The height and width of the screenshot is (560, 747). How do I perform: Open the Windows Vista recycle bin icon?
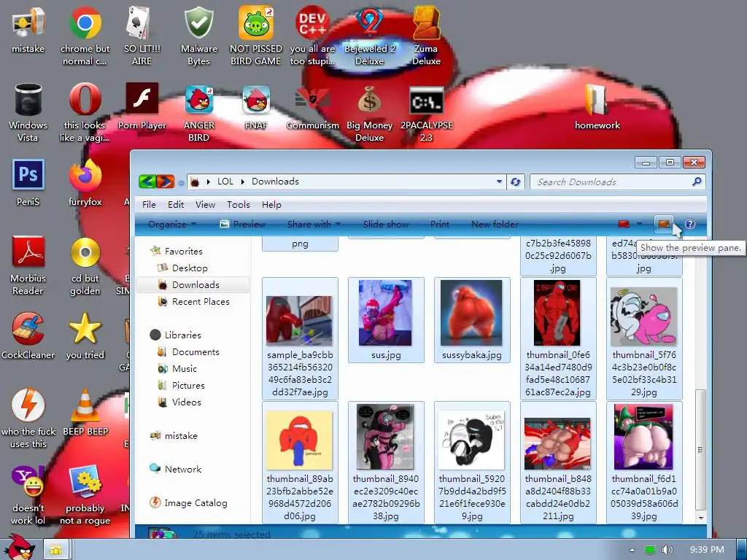pyautogui.click(x=28, y=99)
